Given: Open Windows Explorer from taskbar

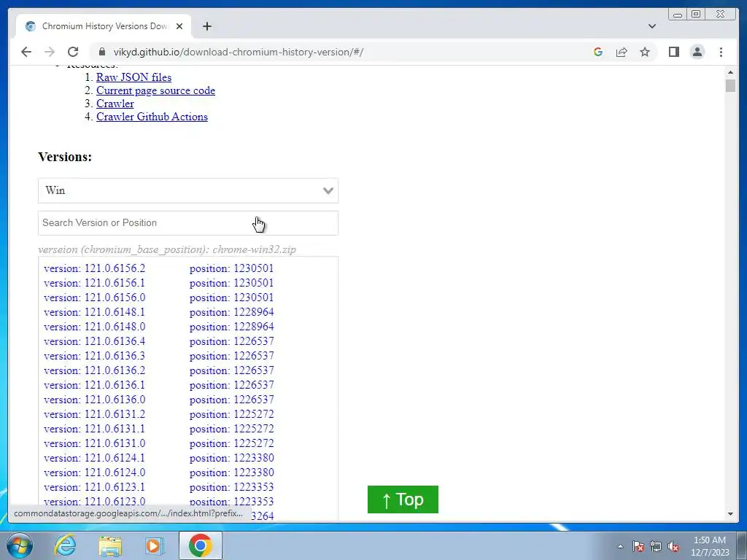Looking at the screenshot, I should coord(110,545).
